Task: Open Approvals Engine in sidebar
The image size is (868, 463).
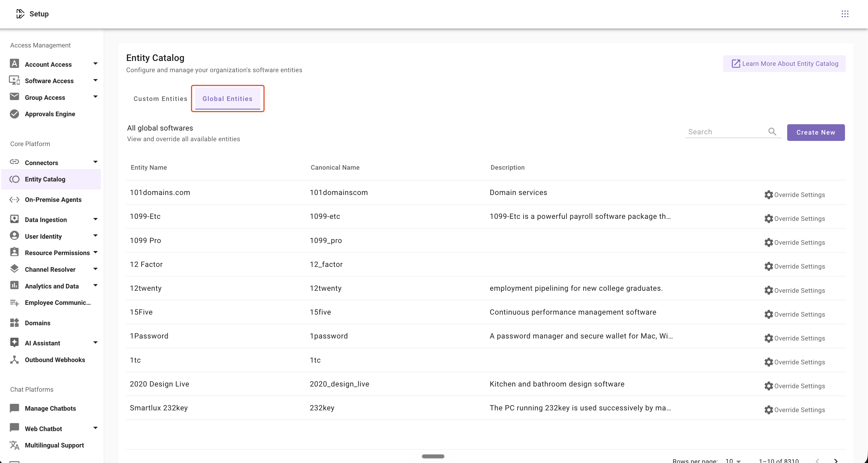Action: 50,114
